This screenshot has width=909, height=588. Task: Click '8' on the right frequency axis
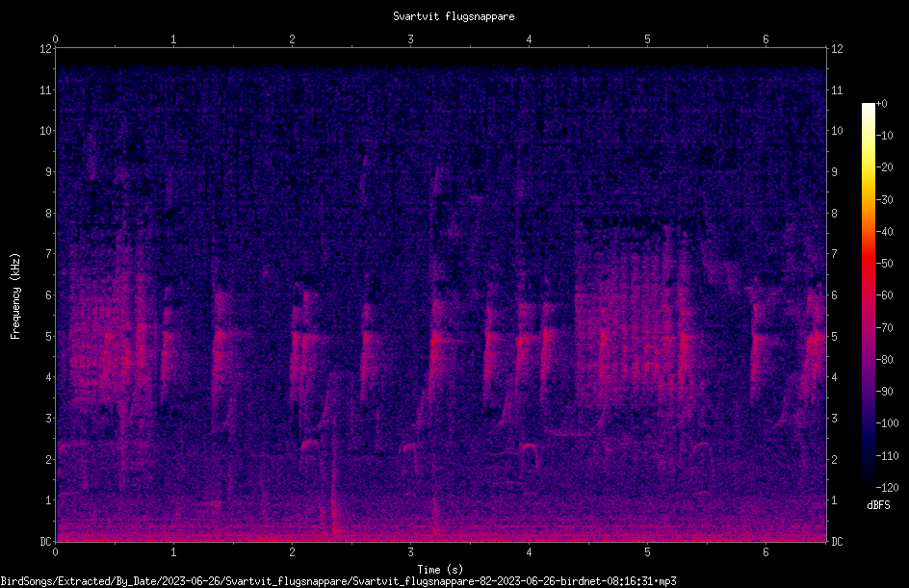pos(835,214)
